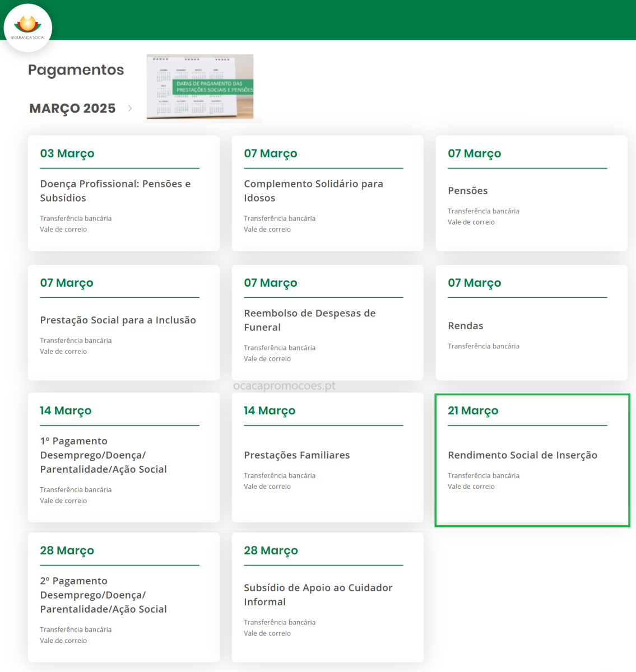
Task: Select highlighted Rendimento Social de Inserção card
Action: pyautogui.click(x=522, y=455)
